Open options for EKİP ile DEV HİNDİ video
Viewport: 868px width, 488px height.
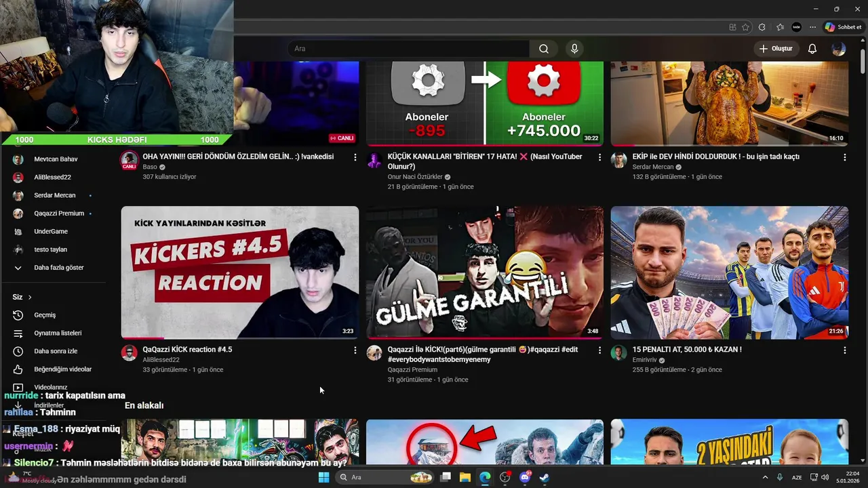844,157
